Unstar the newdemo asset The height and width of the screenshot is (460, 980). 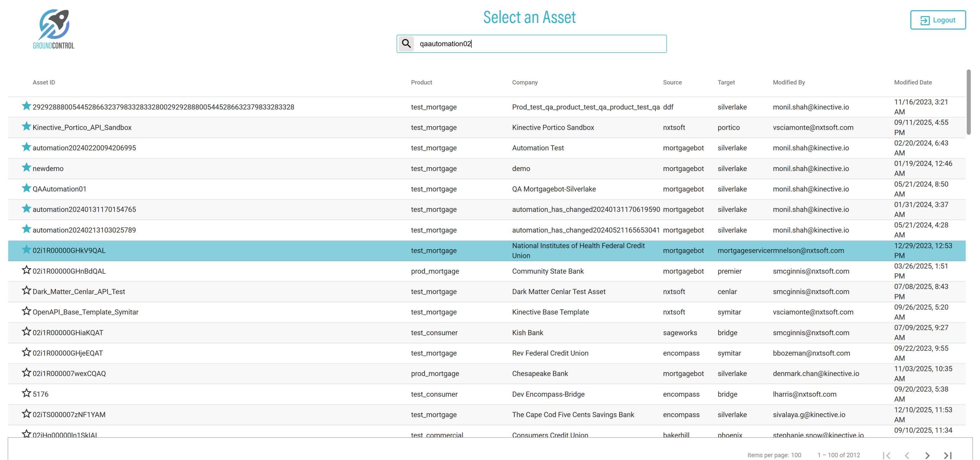26,167
